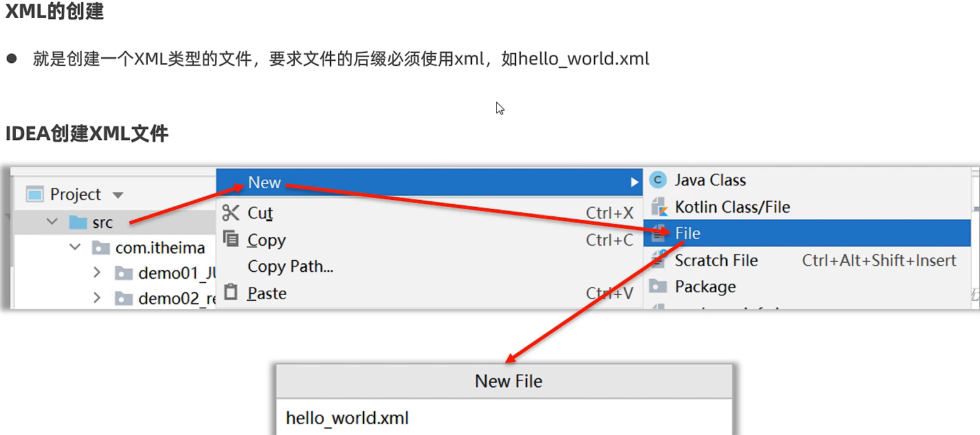Image resolution: width=980 pixels, height=435 pixels.
Task: Select Java Class in New submenu
Action: 710,180
